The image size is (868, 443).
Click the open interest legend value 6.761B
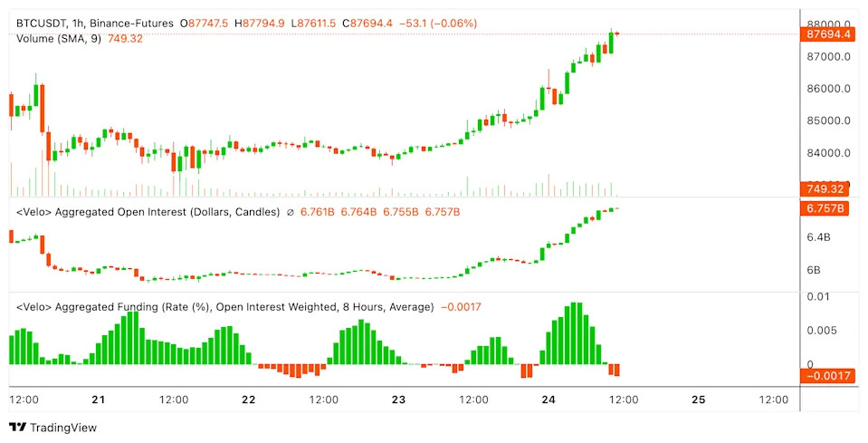[317, 212]
